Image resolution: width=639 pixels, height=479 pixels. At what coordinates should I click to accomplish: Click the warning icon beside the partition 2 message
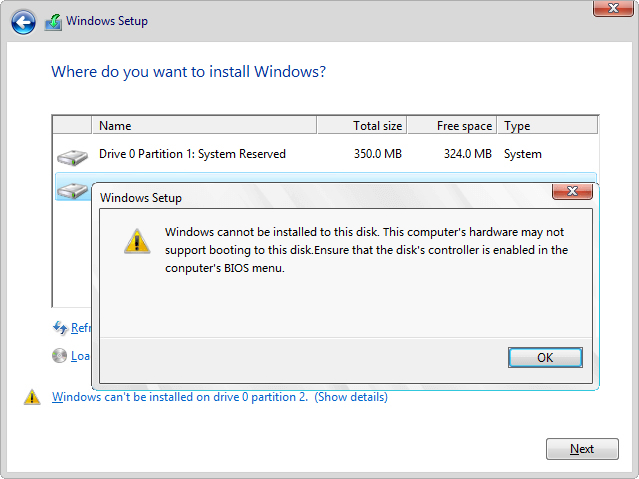click(32, 397)
